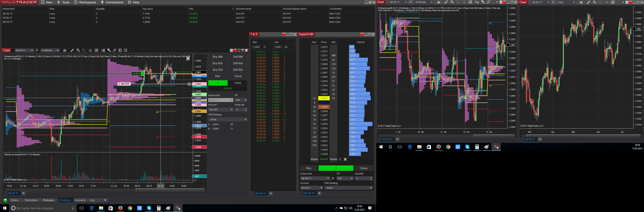Viewport: 644px width, 212px height.
Task: Select drawing tools pencil in Daily chart
Action: [x=588, y=2]
